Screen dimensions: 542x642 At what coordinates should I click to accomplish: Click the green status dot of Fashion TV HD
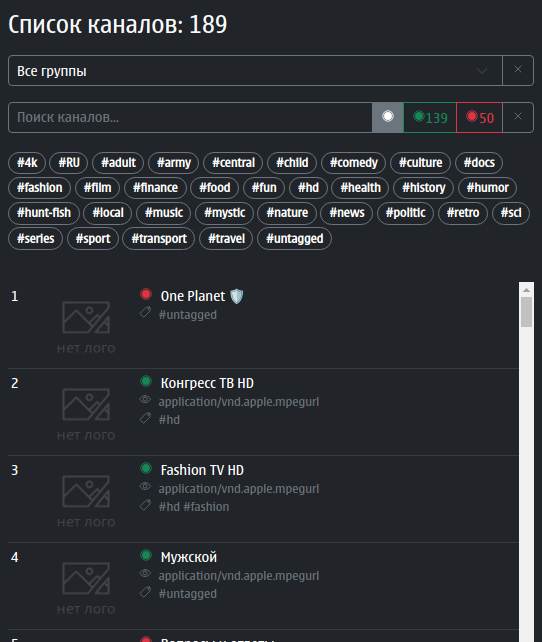pos(146,468)
